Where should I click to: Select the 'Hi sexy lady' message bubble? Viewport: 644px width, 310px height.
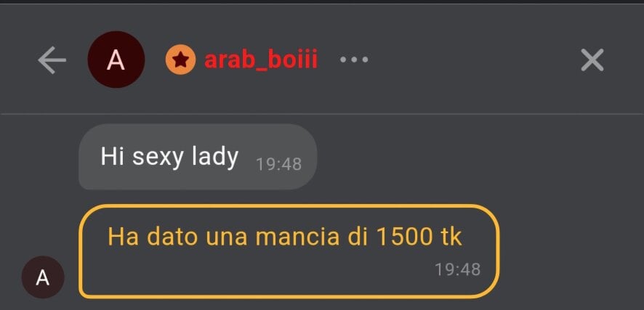click(x=198, y=157)
